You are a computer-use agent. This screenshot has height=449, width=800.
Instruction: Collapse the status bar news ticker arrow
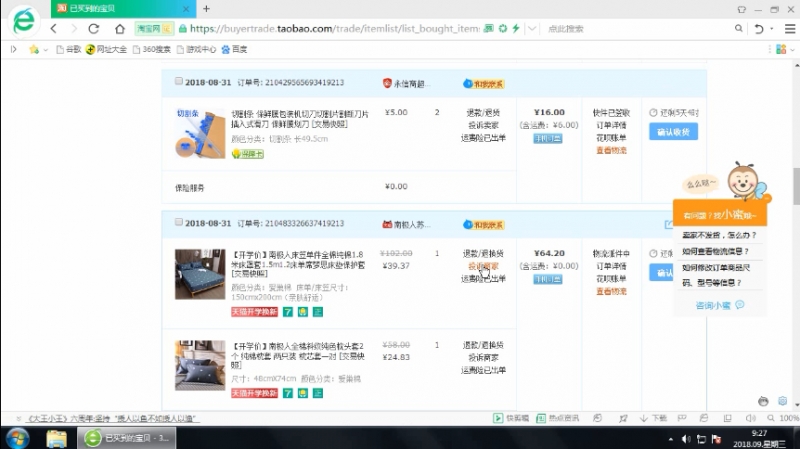pyautogui.click(x=18, y=418)
